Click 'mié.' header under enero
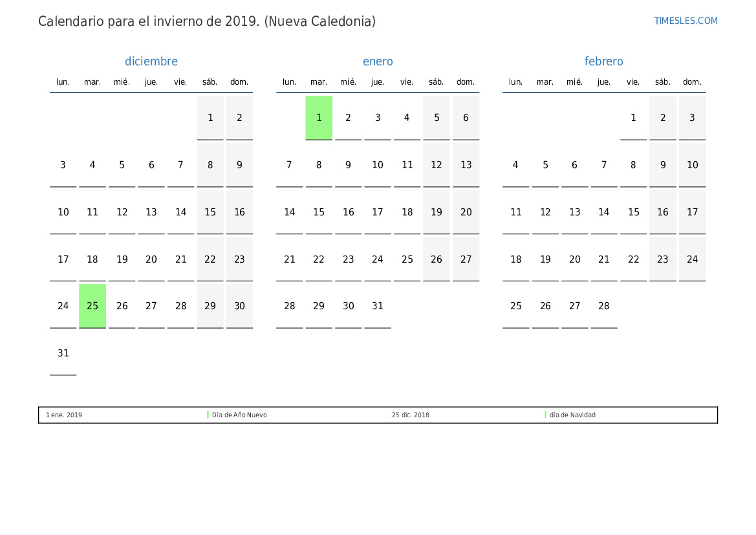756x535 pixels. pos(348,82)
